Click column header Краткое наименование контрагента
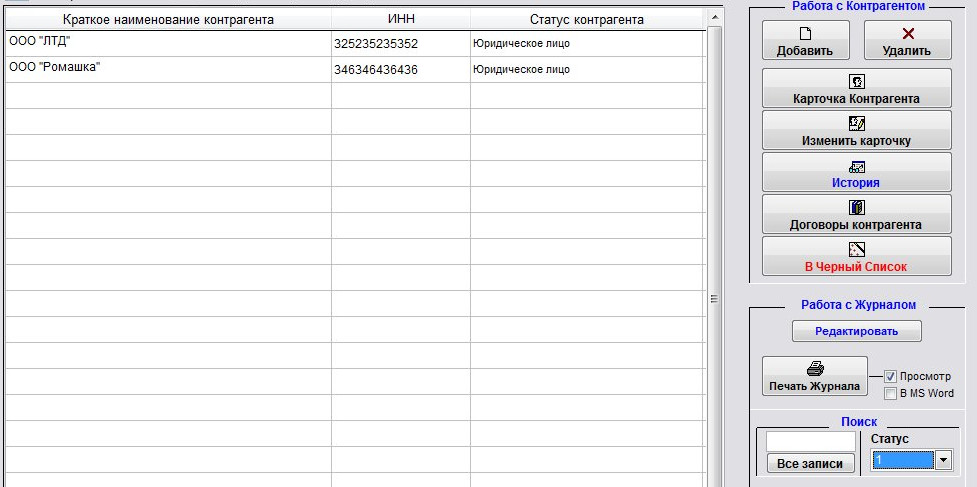Viewport: 977px width, 487px height. pos(168,20)
